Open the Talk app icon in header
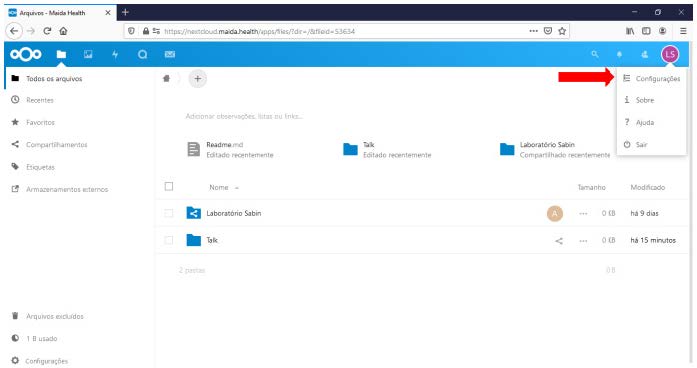The width and height of the screenshot is (697, 368). [x=142, y=54]
